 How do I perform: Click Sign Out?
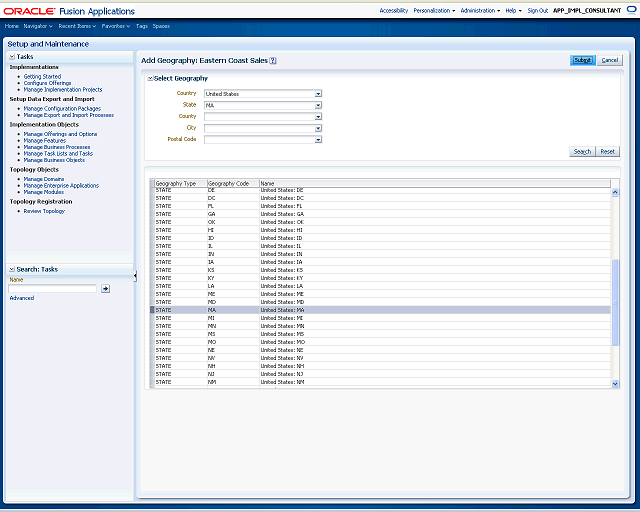coord(538,11)
